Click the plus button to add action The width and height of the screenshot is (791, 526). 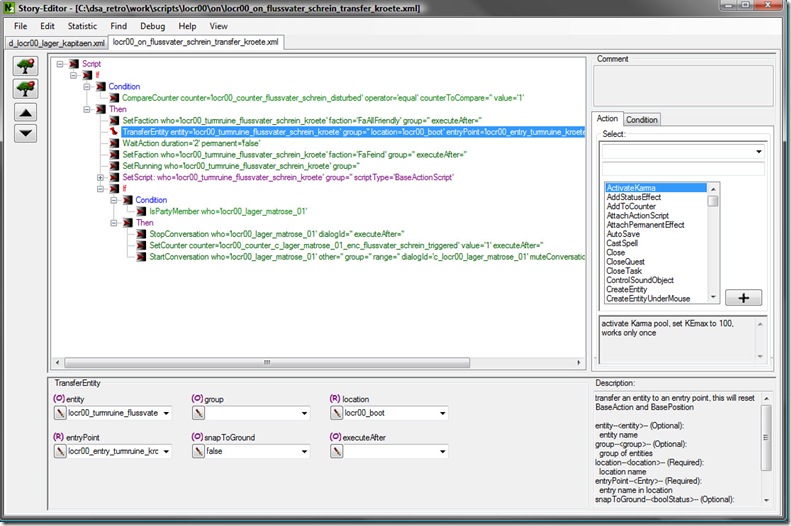click(x=741, y=298)
